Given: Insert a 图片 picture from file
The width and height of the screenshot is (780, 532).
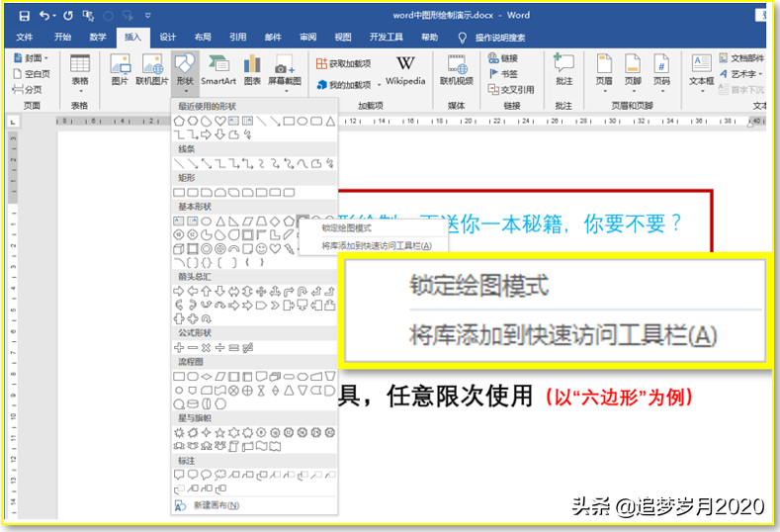Looking at the screenshot, I should pyautogui.click(x=120, y=70).
